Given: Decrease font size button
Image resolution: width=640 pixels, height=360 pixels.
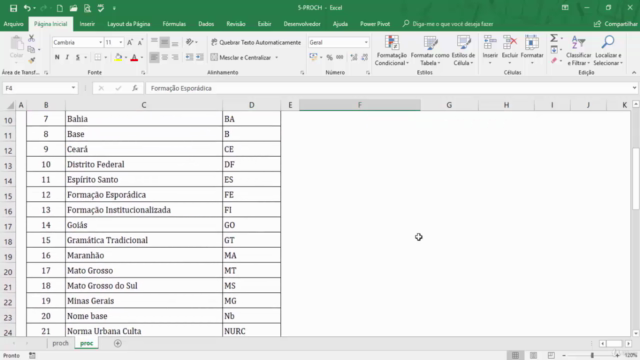Looking at the screenshot, I should [140, 42].
